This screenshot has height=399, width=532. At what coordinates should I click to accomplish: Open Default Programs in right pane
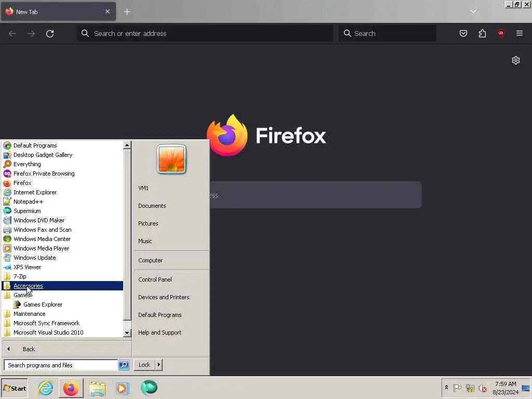tap(171, 315)
